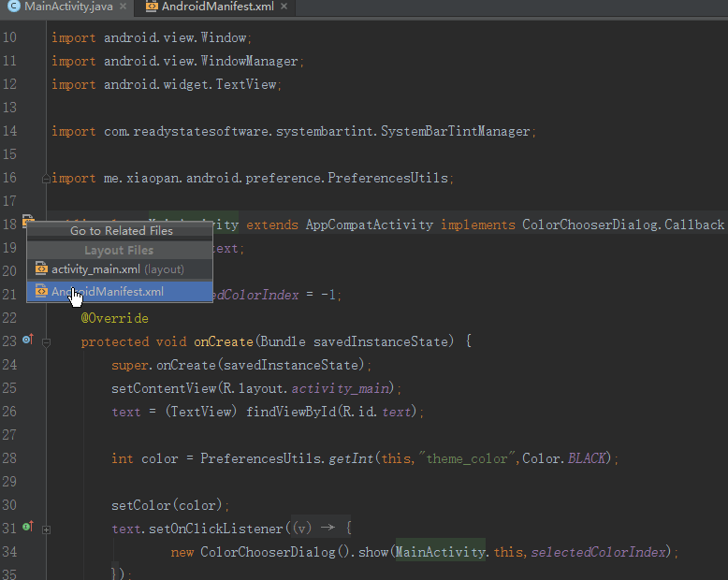Collapse the onCreate method fold on line 23
This screenshot has height=580, width=728.
pos(46,343)
